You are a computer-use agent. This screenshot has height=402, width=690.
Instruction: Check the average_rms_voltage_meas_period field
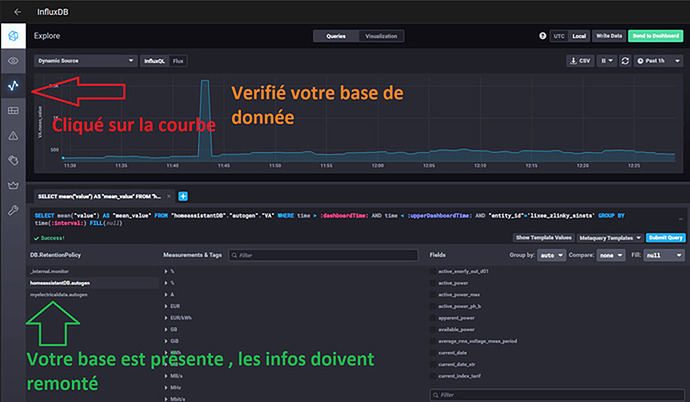[x=433, y=341]
